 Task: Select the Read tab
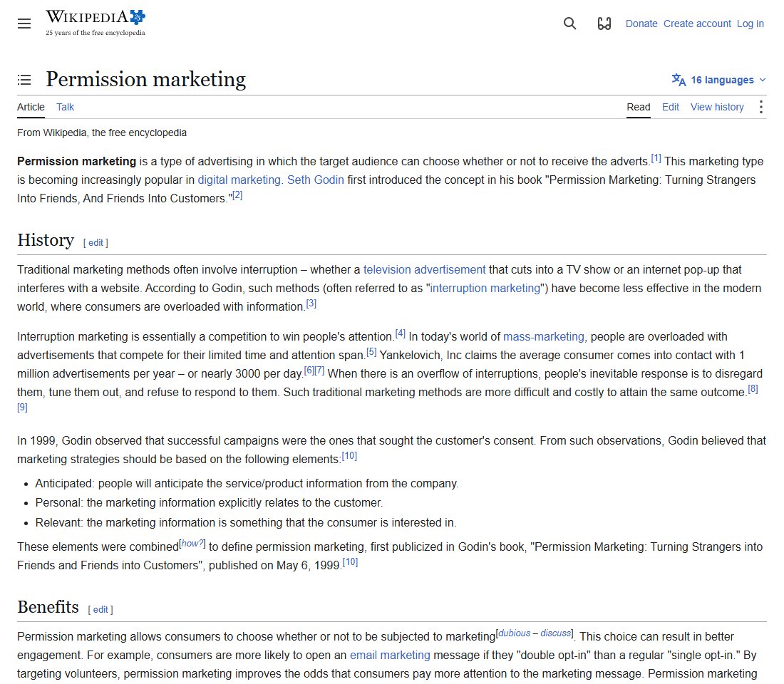click(639, 107)
